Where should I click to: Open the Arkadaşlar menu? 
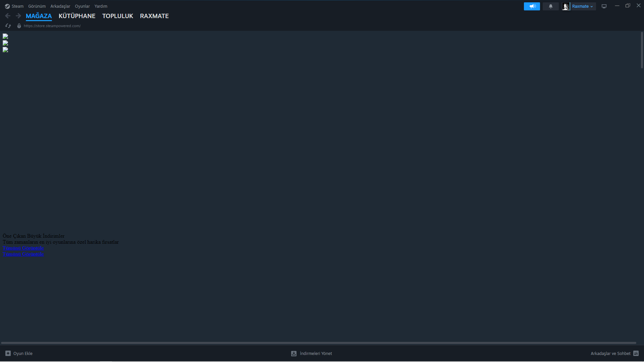pyautogui.click(x=60, y=6)
